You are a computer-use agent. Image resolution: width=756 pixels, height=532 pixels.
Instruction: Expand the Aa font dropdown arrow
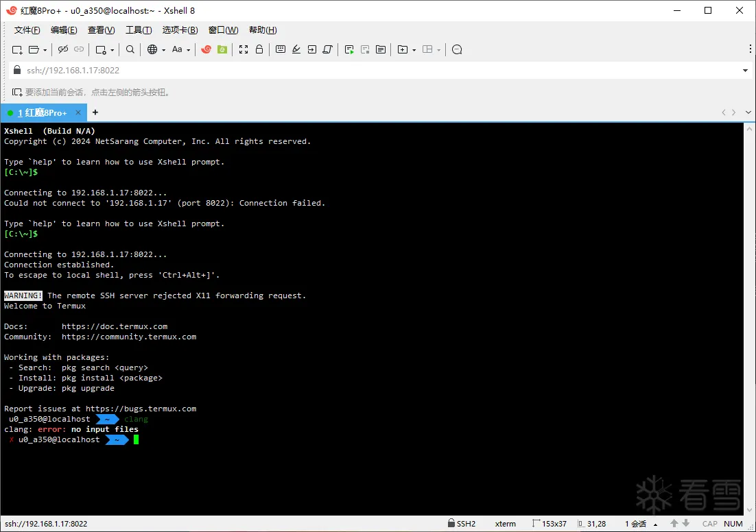click(189, 50)
